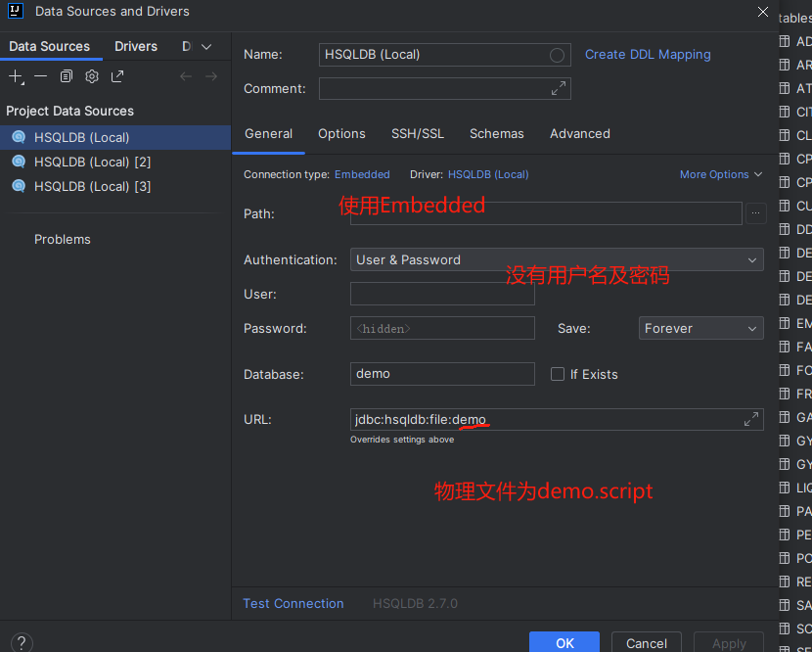The height and width of the screenshot is (652, 812).
Task: Click HSQLDB (Local) [2] data source icon
Action: click(19, 162)
